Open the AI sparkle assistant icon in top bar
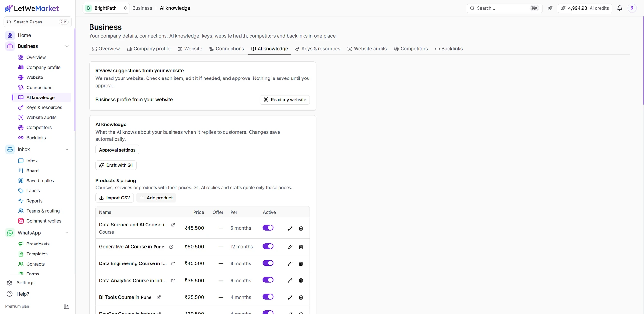The height and width of the screenshot is (314, 644). tap(550, 8)
